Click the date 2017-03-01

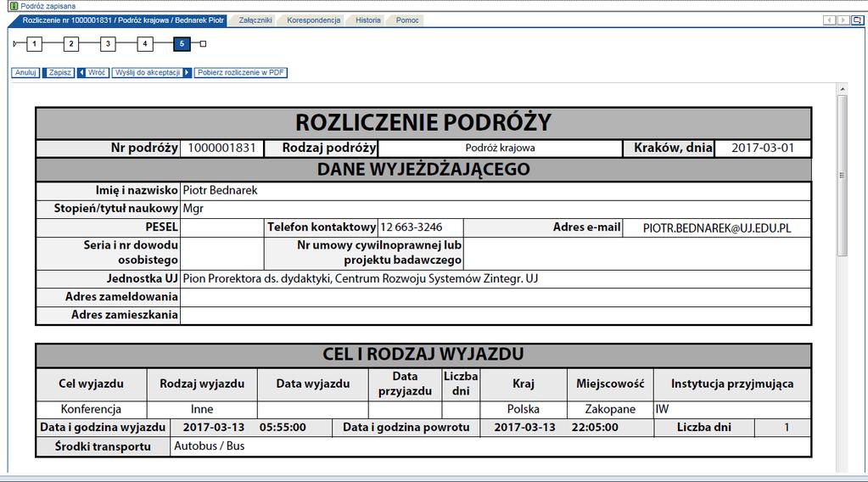pyautogui.click(x=762, y=148)
